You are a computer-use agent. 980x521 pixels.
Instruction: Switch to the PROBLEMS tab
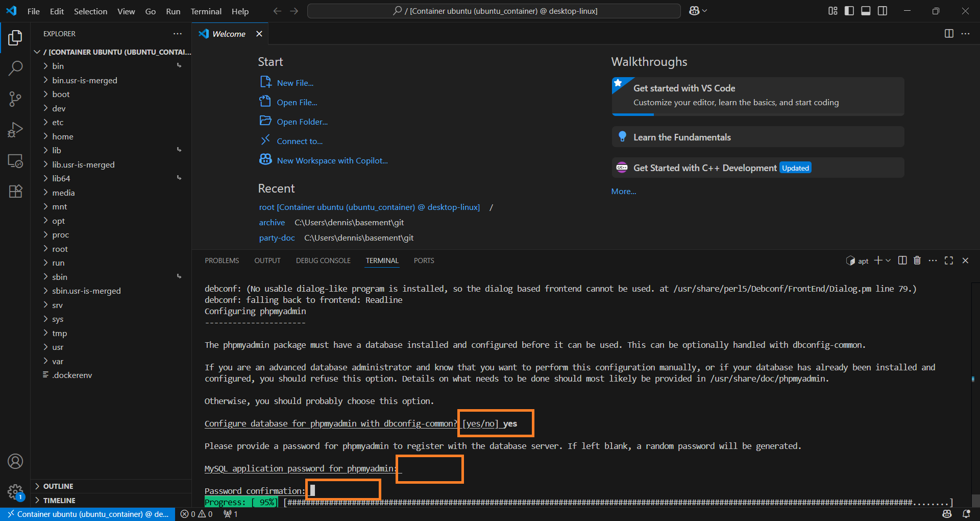(x=222, y=260)
